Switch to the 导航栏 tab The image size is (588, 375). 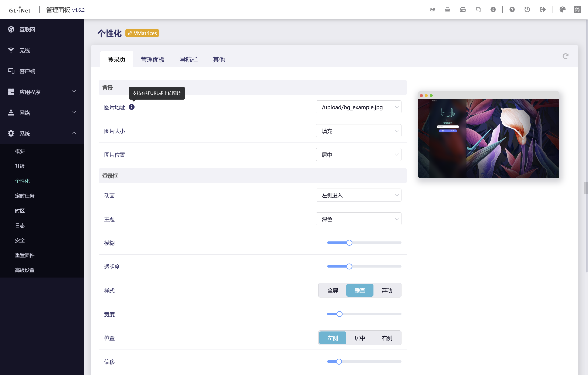click(188, 59)
